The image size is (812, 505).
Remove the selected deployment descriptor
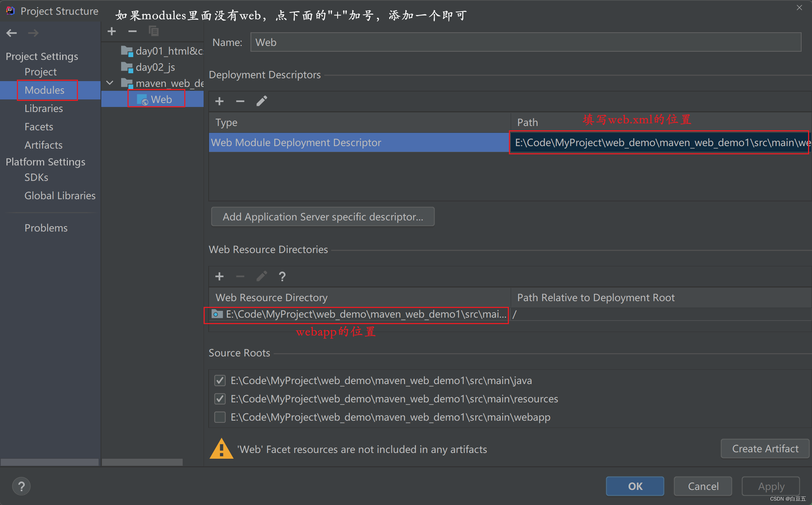coord(240,101)
